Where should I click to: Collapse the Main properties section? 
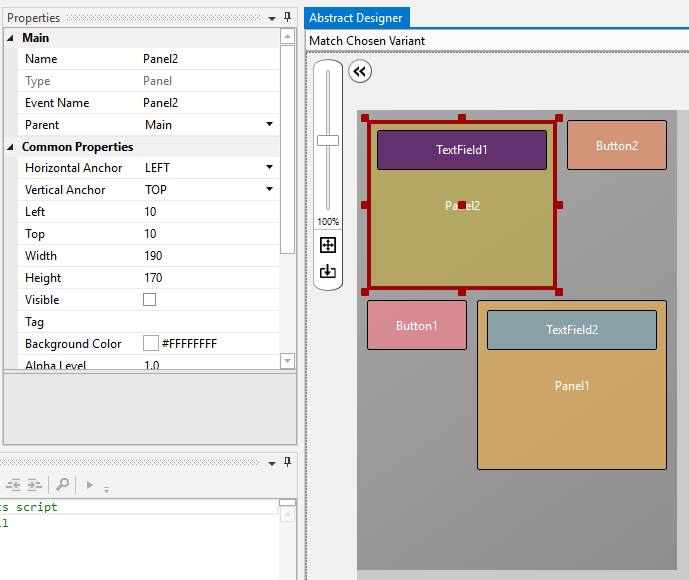coord(11,38)
